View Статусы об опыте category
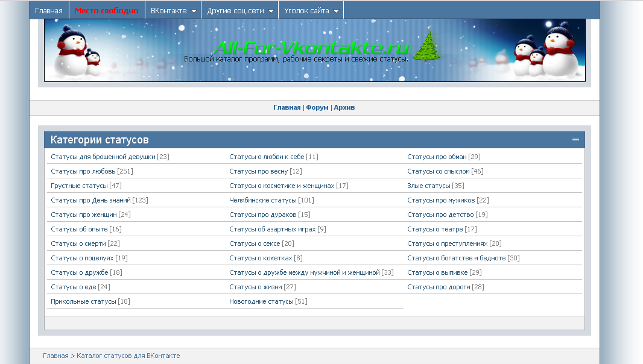This screenshot has height=364, width=643. [79, 229]
